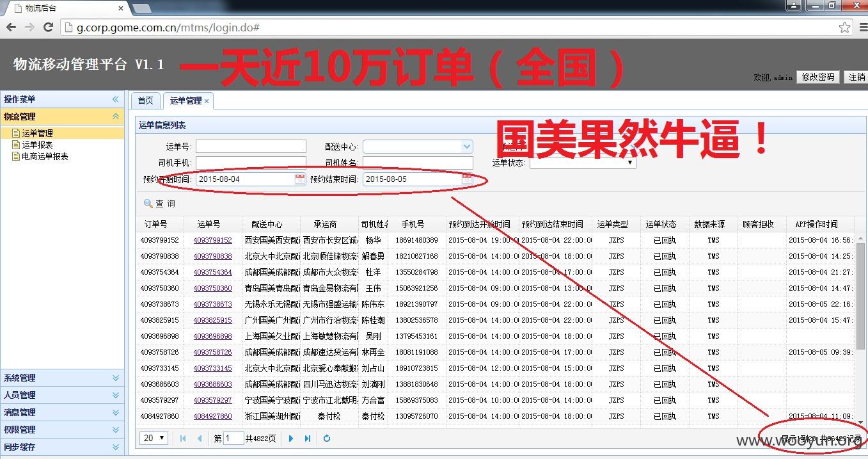
Task: Open calendar picker for 预约开始时间
Action: click(300, 179)
